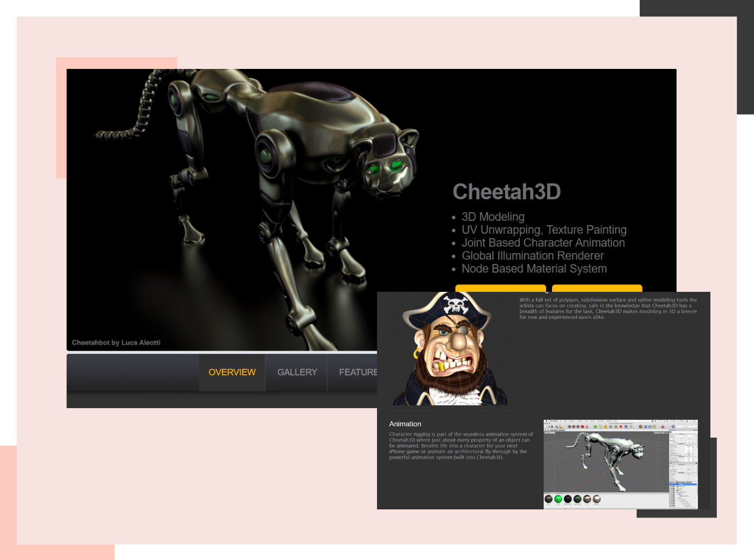Open the viewport camera dropdown in the 3D view
The height and width of the screenshot is (560, 754).
[x=550, y=432]
